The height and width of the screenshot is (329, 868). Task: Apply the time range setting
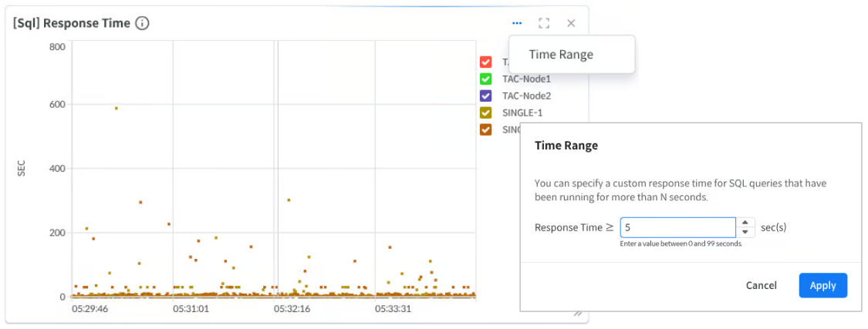point(822,285)
